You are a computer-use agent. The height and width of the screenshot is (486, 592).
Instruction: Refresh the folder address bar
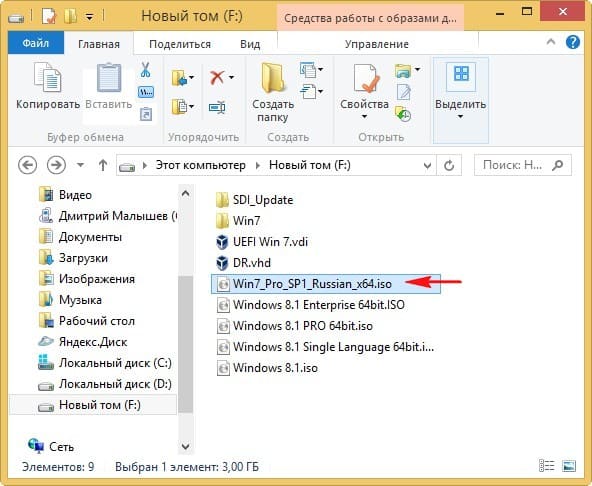coord(449,165)
